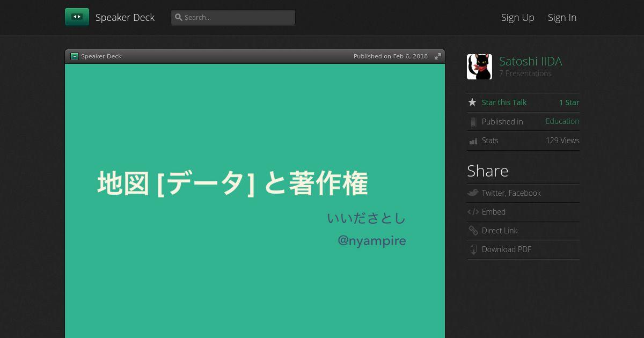
Task: Click the Twitter bird share icon
Action: click(x=473, y=193)
